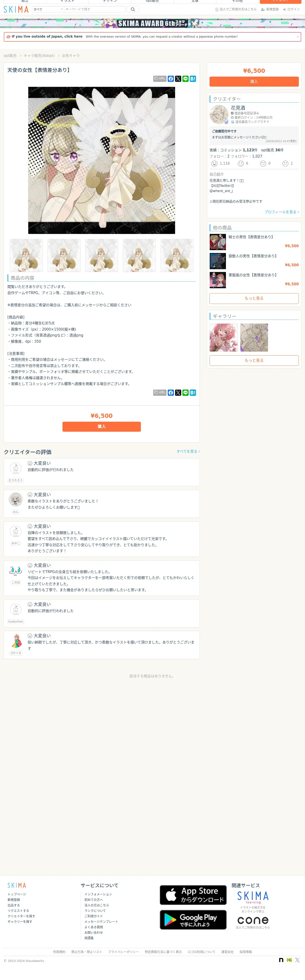
Task: Click the App Store download badge
Action: click(193, 895)
